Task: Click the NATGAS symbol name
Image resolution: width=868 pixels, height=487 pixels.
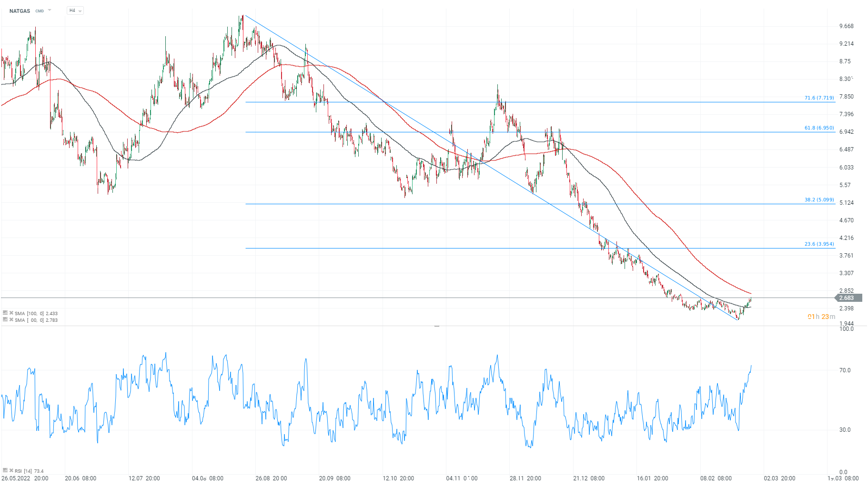Action: (20, 11)
